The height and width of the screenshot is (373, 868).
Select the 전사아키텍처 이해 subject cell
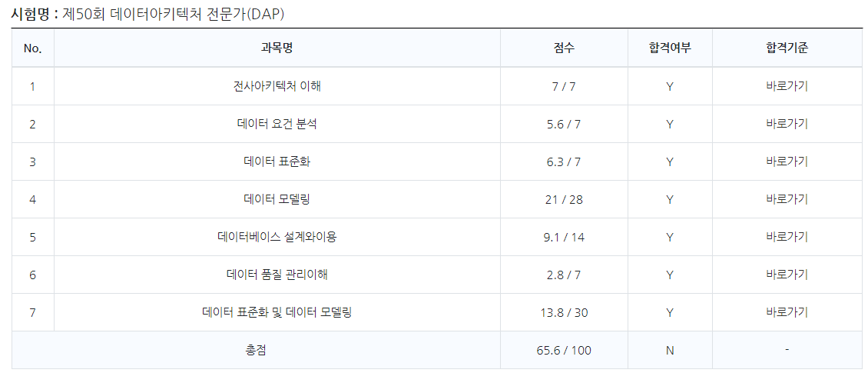tap(277, 86)
